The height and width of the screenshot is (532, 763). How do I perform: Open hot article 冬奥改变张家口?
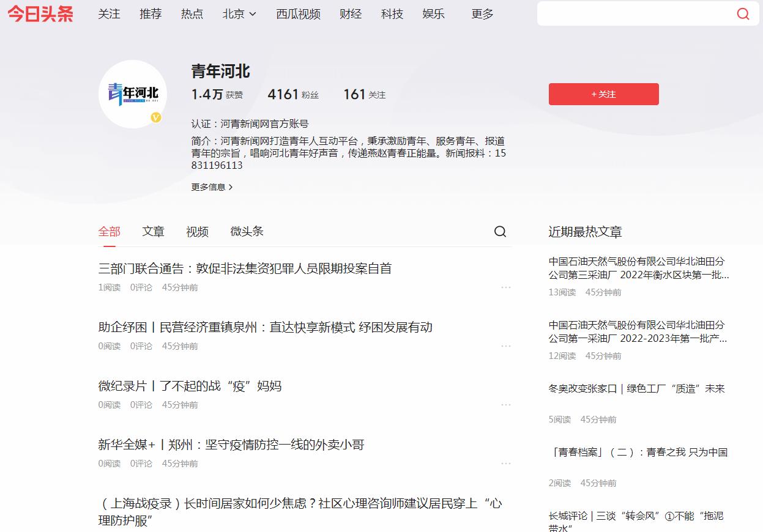[x=636, y=388]
